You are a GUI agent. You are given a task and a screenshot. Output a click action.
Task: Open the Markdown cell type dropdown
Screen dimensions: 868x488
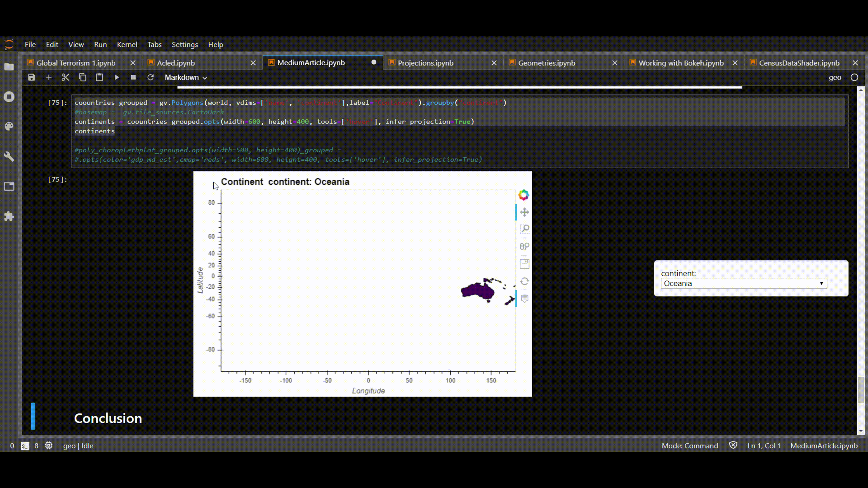(186, 77)
